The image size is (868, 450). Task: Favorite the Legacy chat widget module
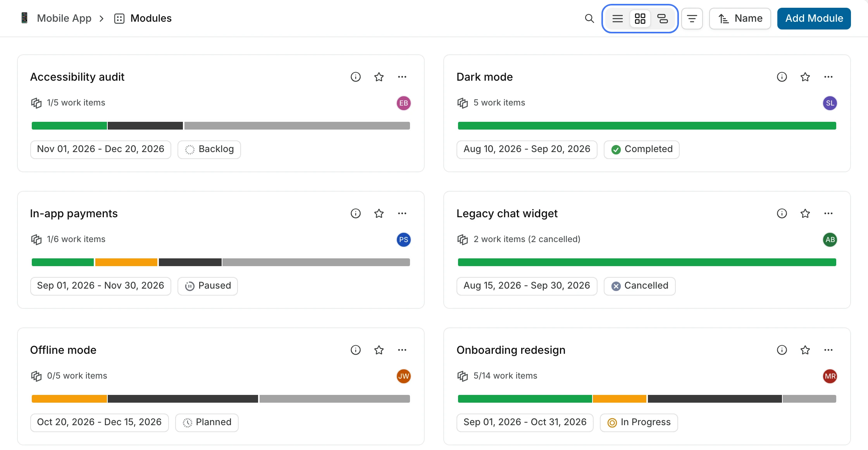click(x=805, y=213)
